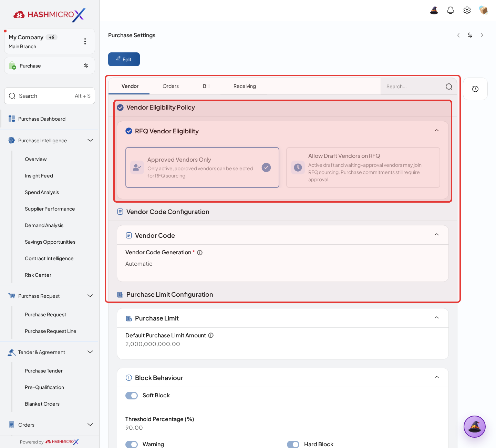Toggle the Soft Block switch
The height and width of the screenshot is (448, 496).
point(132,396)
